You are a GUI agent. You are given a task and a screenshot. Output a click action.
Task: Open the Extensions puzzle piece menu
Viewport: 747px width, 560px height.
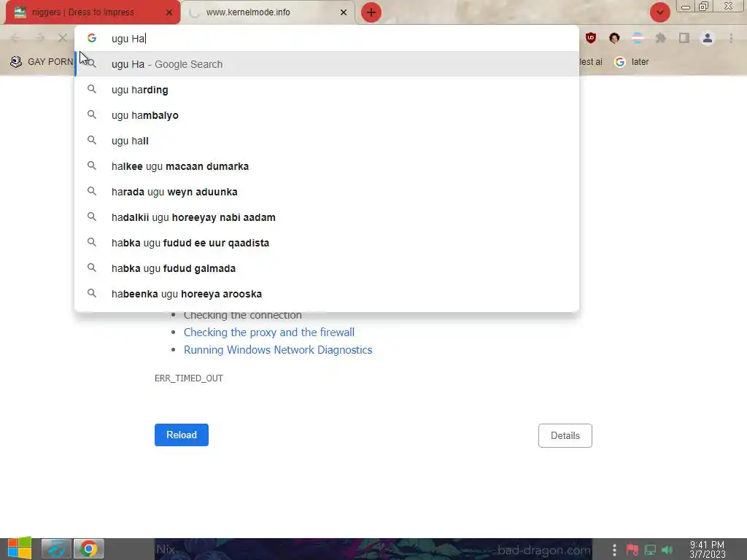point(661,38)
